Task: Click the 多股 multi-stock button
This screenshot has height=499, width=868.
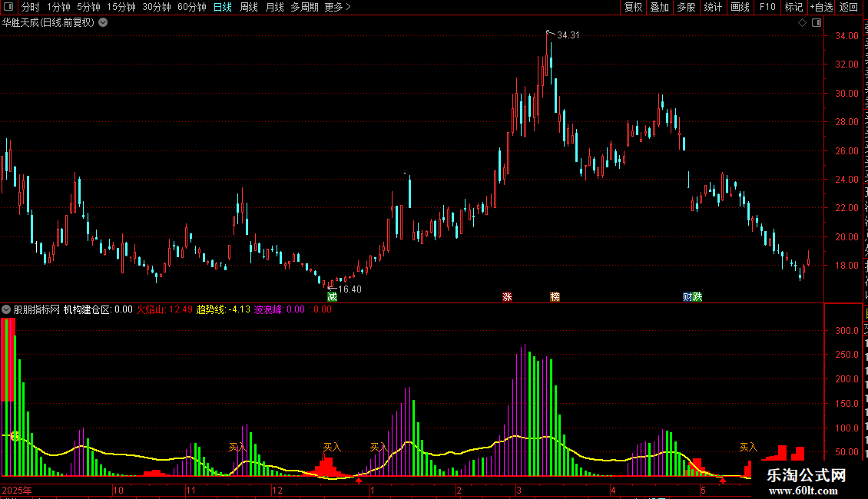Action: [686, 7]
